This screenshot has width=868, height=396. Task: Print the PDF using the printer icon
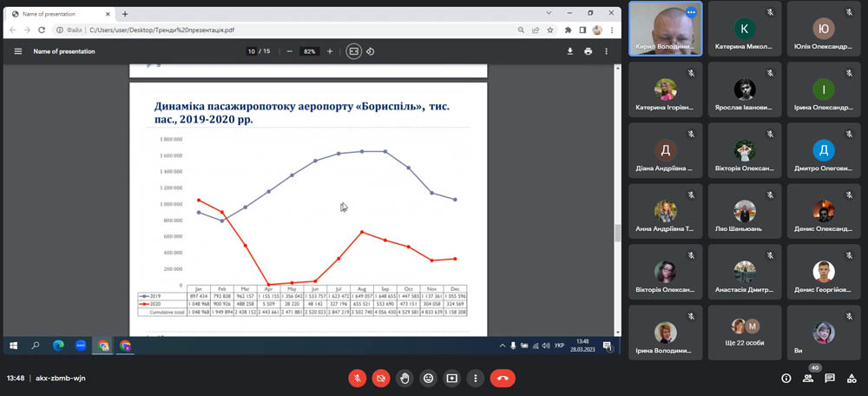[x=589, y=51]
